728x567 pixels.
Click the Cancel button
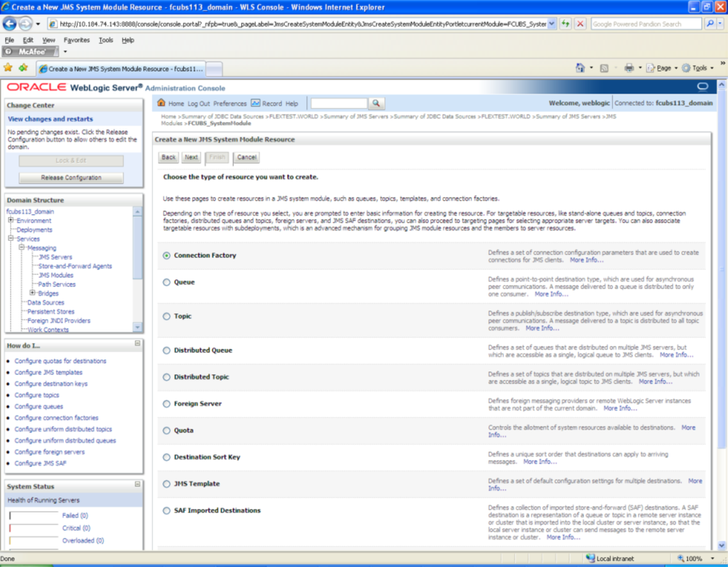(247, 157)
